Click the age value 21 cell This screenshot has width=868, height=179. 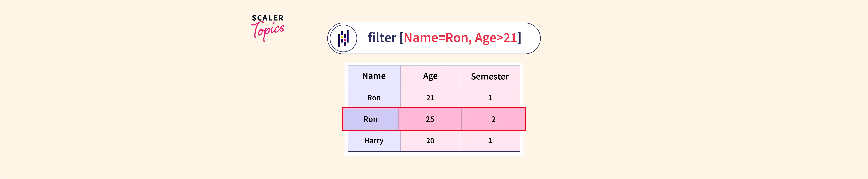430,98
